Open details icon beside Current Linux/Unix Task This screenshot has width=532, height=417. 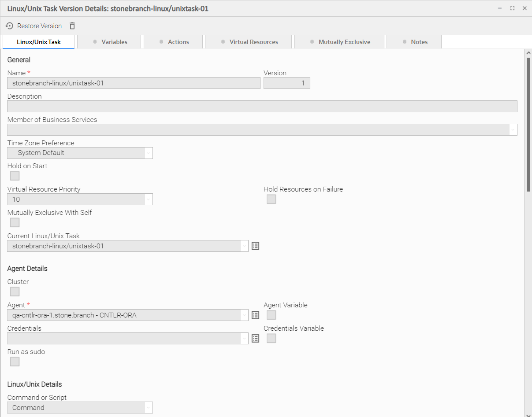click(x=255, y=246)
